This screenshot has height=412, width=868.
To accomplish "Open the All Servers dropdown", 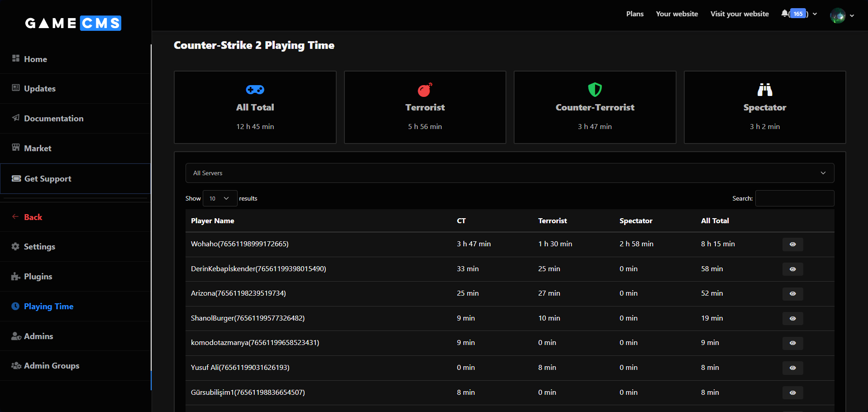I will click(x=510, y=173).
